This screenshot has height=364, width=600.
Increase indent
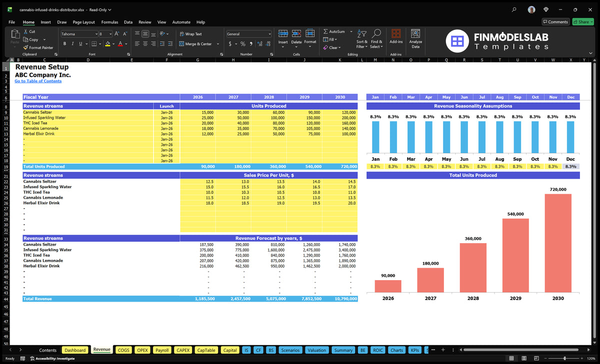pos(170,44)
